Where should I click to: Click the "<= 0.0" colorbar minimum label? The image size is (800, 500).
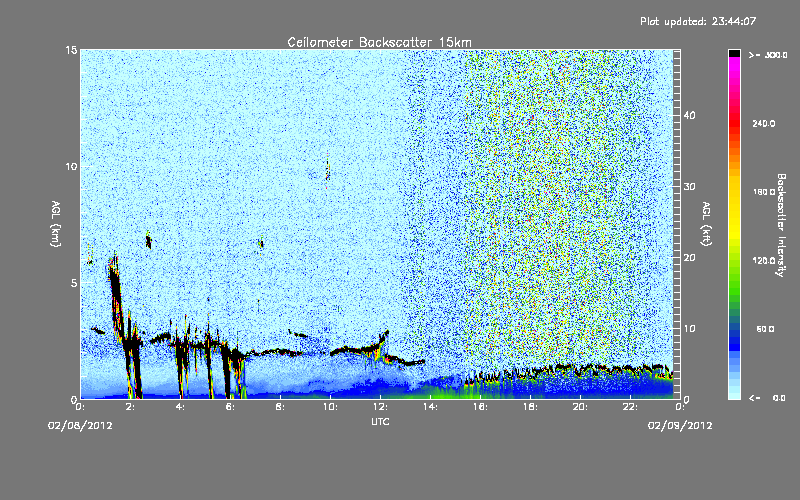(768, 398)
